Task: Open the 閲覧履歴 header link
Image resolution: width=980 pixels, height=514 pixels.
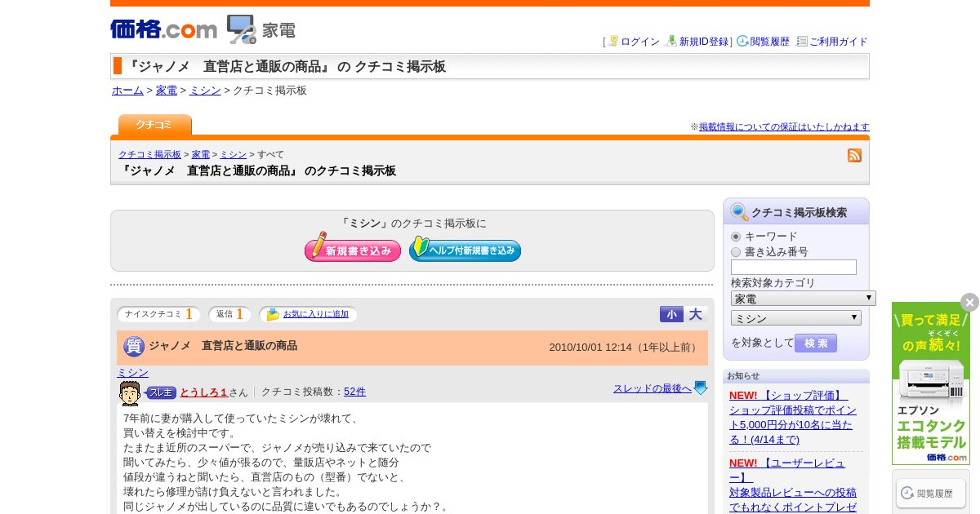Action: click(x=770, y=42)
